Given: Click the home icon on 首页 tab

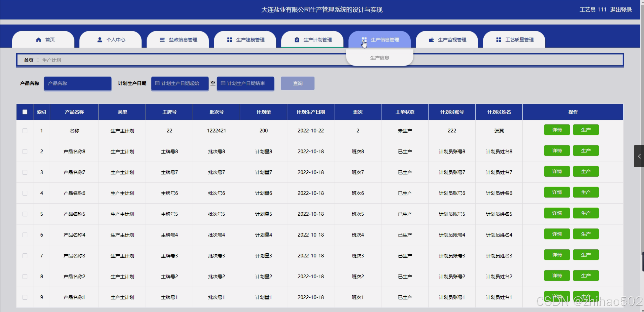Looking at the screenshot, I should coord(39,40).
